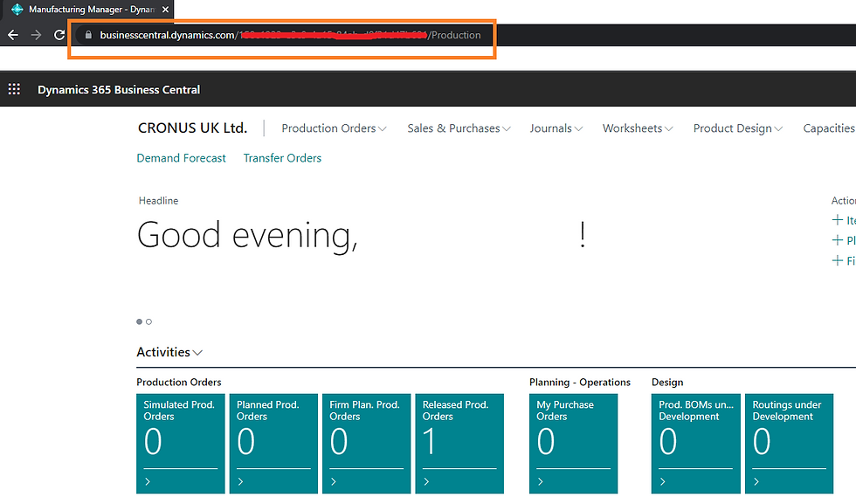Screen dimensions: 856x504
Task: Collapse the Activities section
Action: coord(198,352)
